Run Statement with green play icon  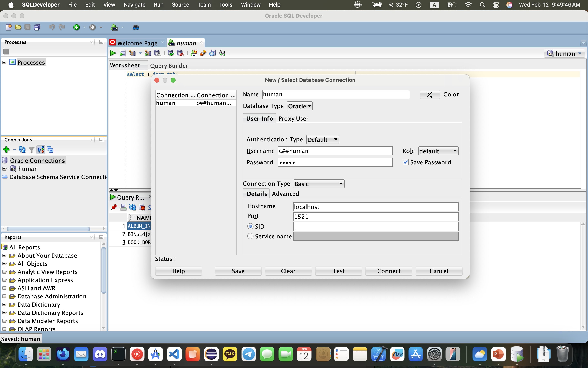pyautogui.click(x=113, y=53)
